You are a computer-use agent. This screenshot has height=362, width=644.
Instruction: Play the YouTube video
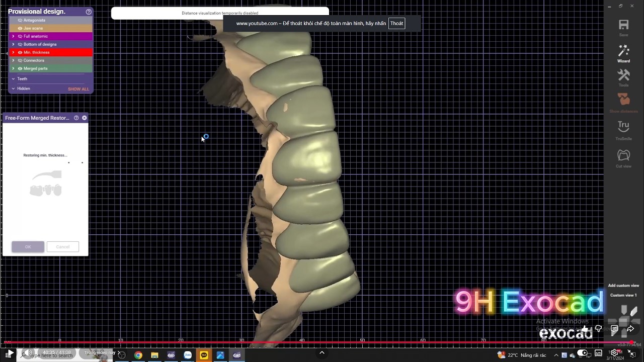click(x=10, y=353)
